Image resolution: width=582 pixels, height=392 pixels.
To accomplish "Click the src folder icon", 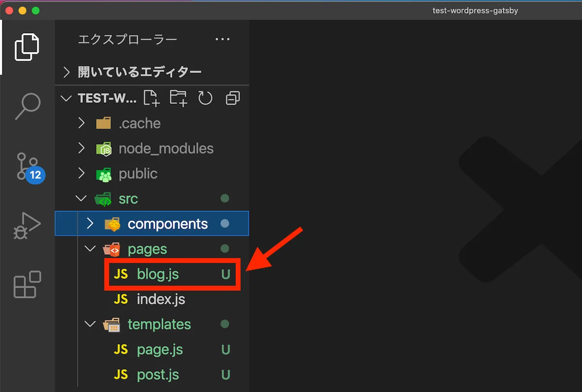I will click(x=103, y=199).
